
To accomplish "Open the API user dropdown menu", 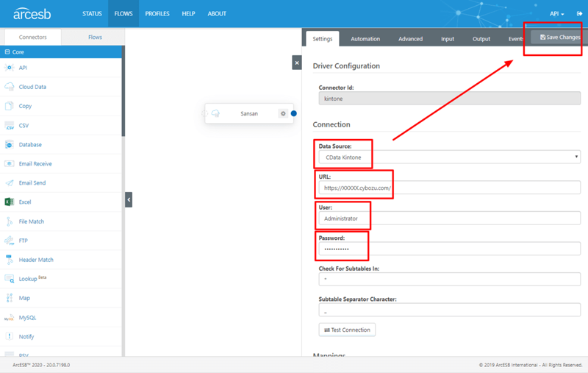I will (557, 13).
